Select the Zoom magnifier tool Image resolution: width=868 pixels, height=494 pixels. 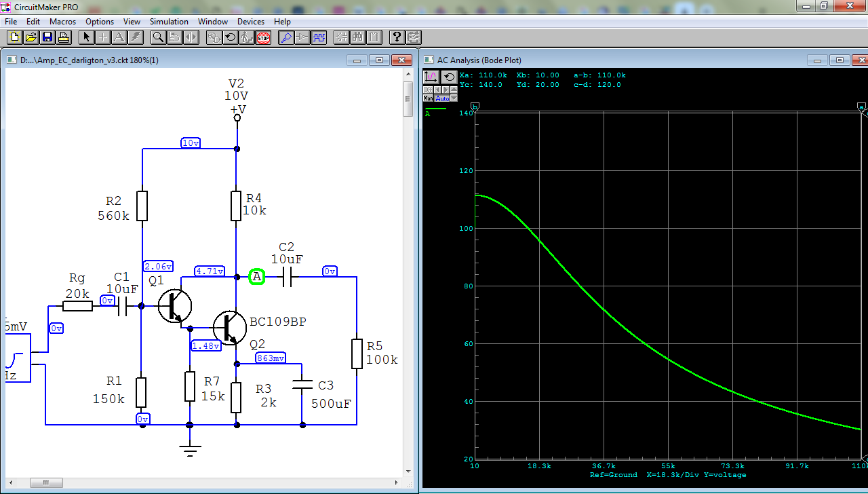[158, 37]
